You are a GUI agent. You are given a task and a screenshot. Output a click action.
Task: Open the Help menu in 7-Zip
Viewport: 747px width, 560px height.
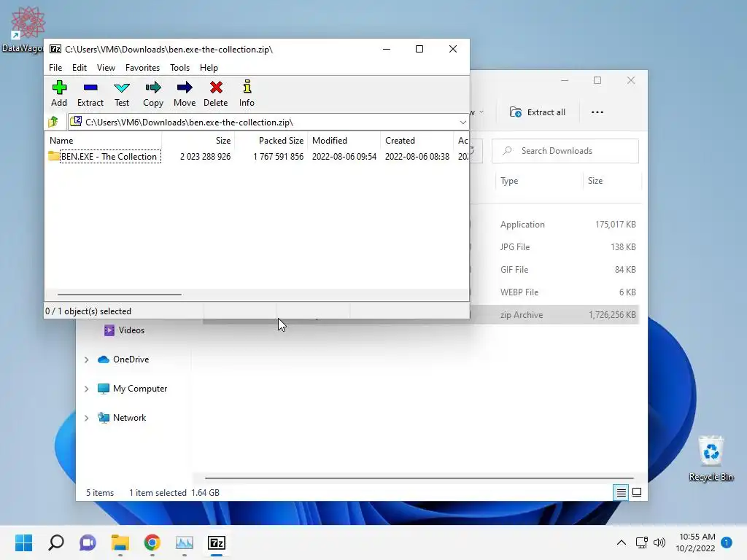[209, 68]
